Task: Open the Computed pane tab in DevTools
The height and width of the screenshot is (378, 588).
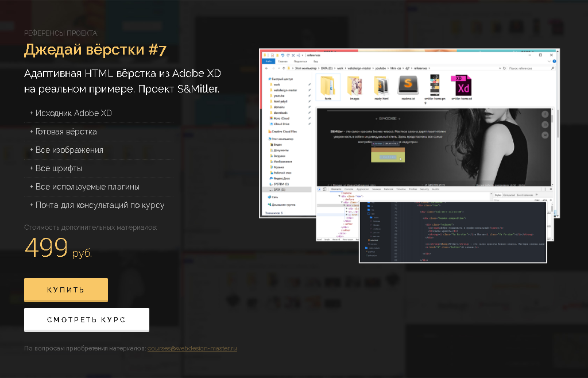Action: (509, 195)
